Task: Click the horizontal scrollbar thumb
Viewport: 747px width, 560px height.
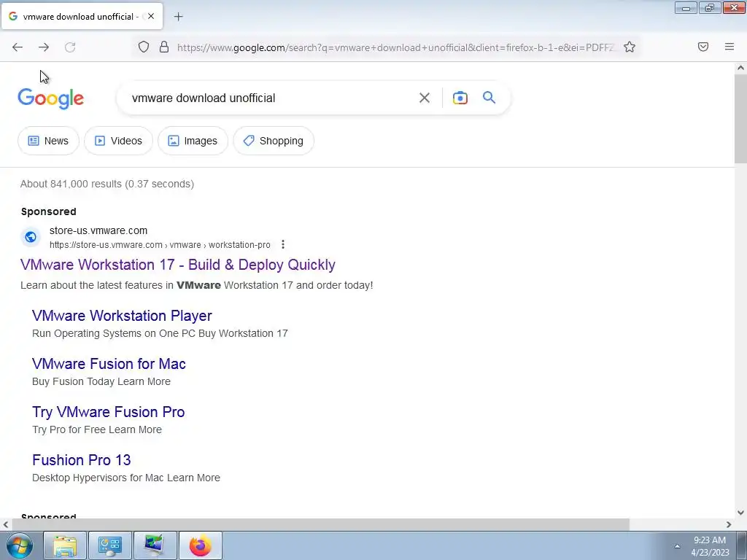Action: click(x=320, y=524)
